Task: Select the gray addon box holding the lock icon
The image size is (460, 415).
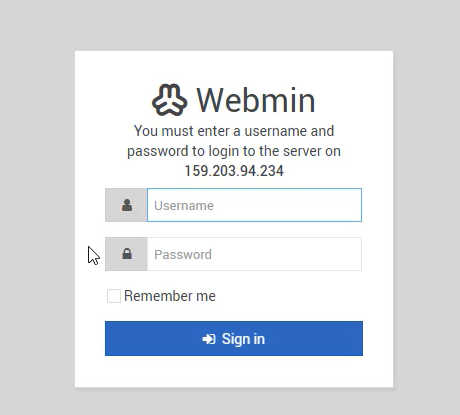Action: (126, 254)
